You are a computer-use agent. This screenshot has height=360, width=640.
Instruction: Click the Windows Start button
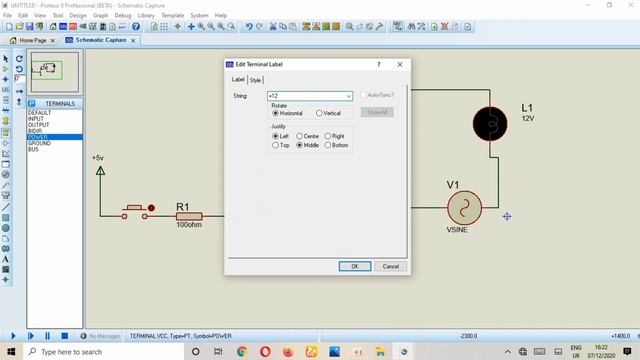(11, 351)
